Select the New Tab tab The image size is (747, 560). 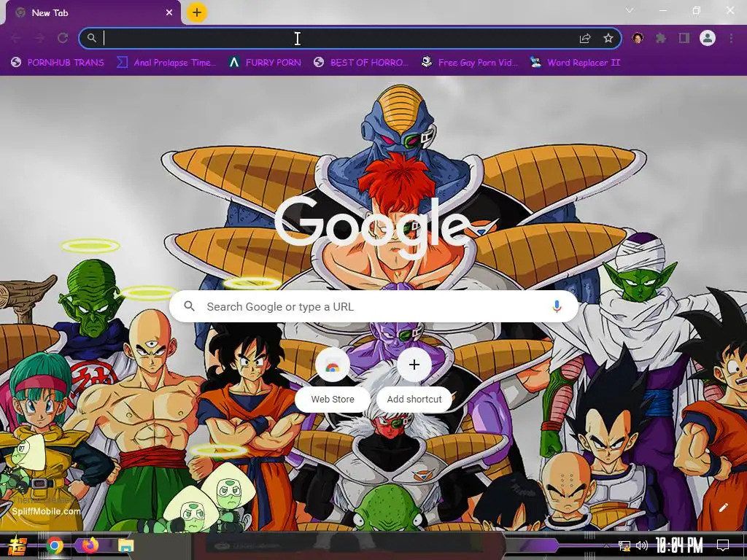(x=93, y=13)
